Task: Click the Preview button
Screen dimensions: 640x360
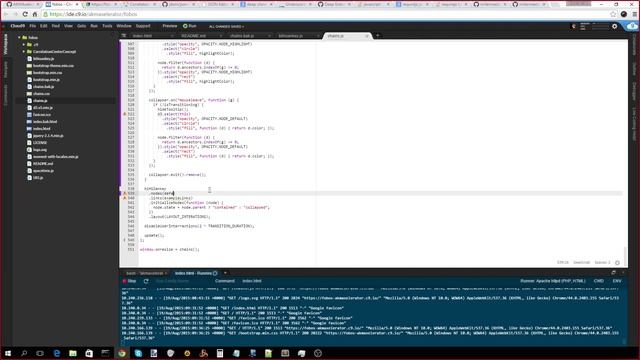Action: [x=169, y=26]
